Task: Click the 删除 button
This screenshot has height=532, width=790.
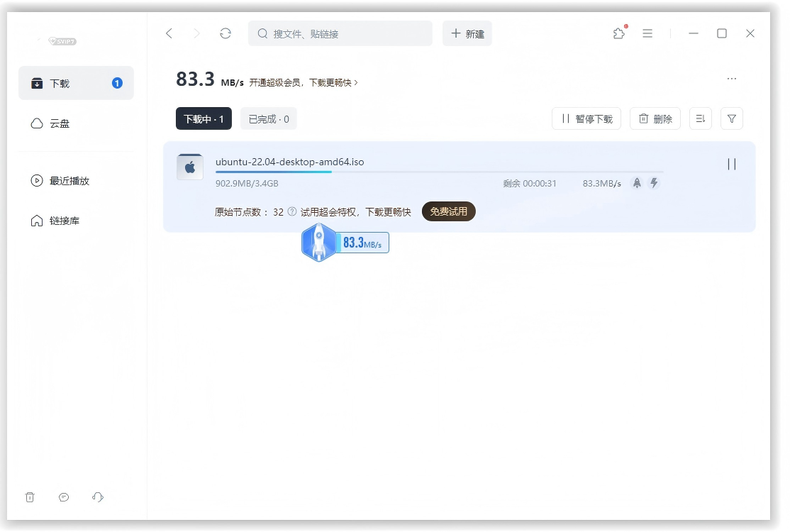Action: pos(655,119)
